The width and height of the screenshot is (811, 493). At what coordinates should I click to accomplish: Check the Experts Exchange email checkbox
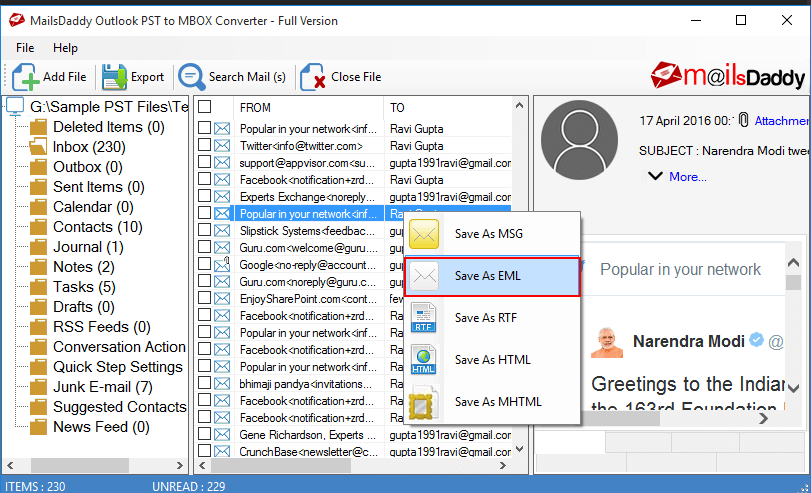pyautogui.click(x=204, y=196)
